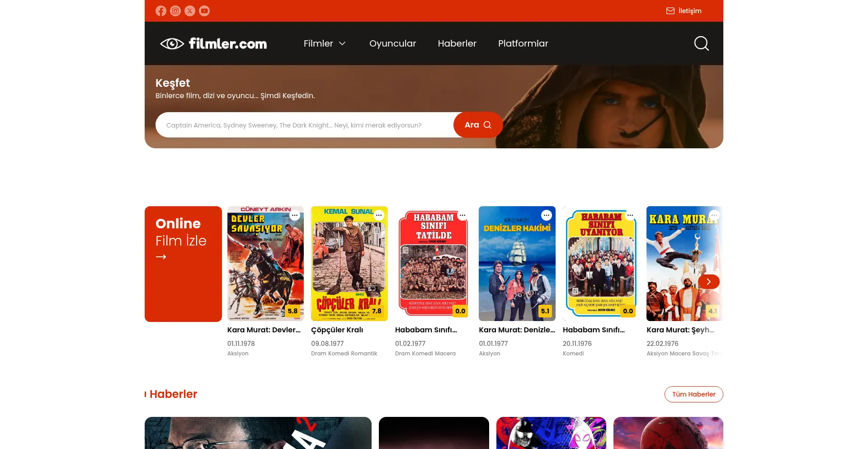Viewport: 868px width, 449px height.
Task: Open Platformlar menu item
Action: click(x=523, y=43)
